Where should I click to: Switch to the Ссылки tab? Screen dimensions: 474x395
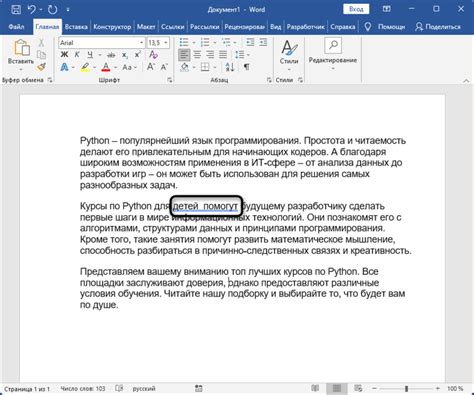pyautogui.click(x=173, y=27)
